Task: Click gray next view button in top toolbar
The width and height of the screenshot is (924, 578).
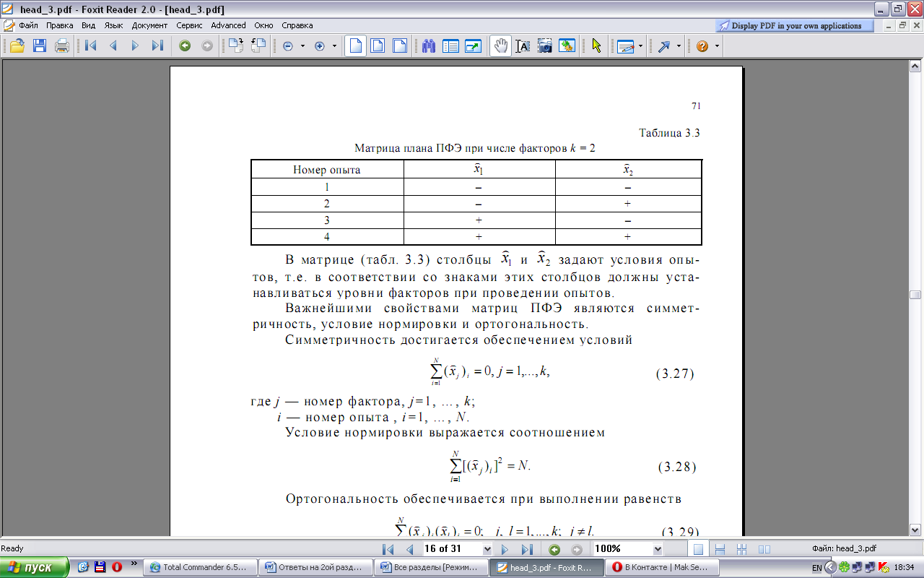Action: coord(207,46)
